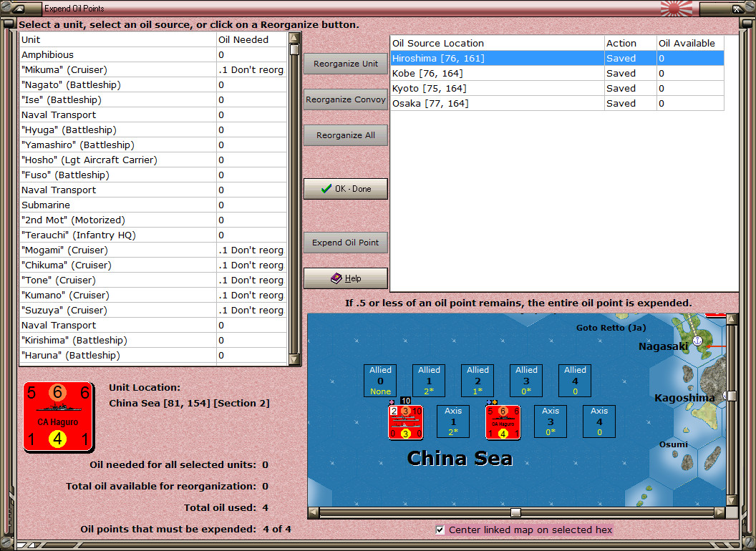Click the Nagasaki port anchor icon
Viewport: 756px width, 551px height.
(x=697, y=341)
